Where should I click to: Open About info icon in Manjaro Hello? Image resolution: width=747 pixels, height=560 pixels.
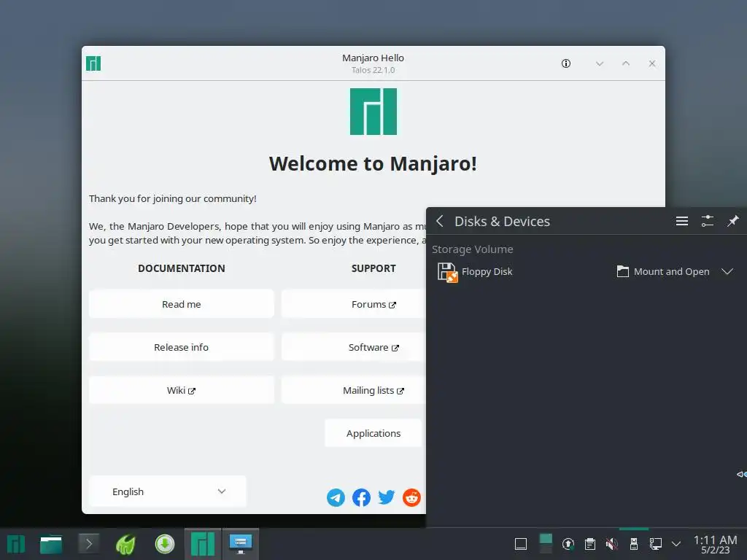566,63
